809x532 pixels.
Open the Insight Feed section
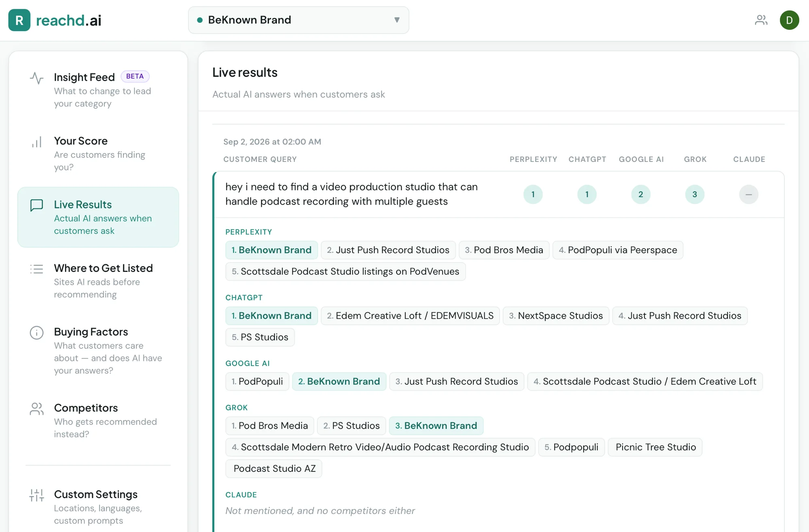98,90
